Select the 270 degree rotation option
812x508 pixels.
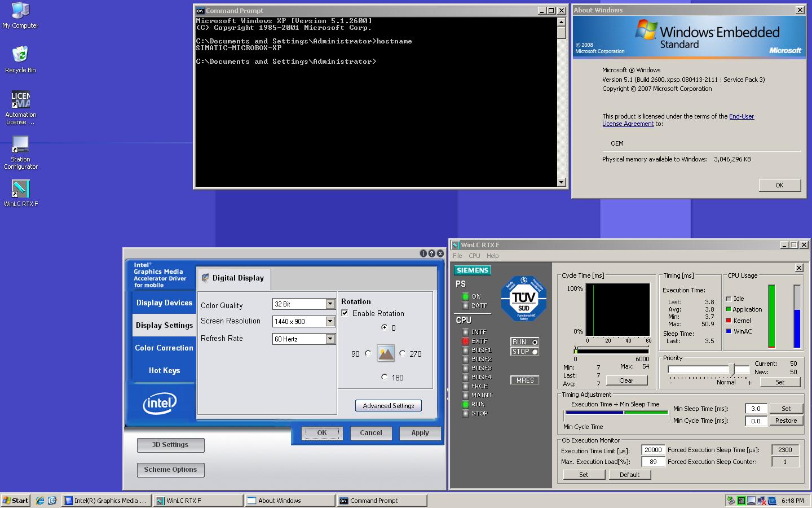point(402,353)
